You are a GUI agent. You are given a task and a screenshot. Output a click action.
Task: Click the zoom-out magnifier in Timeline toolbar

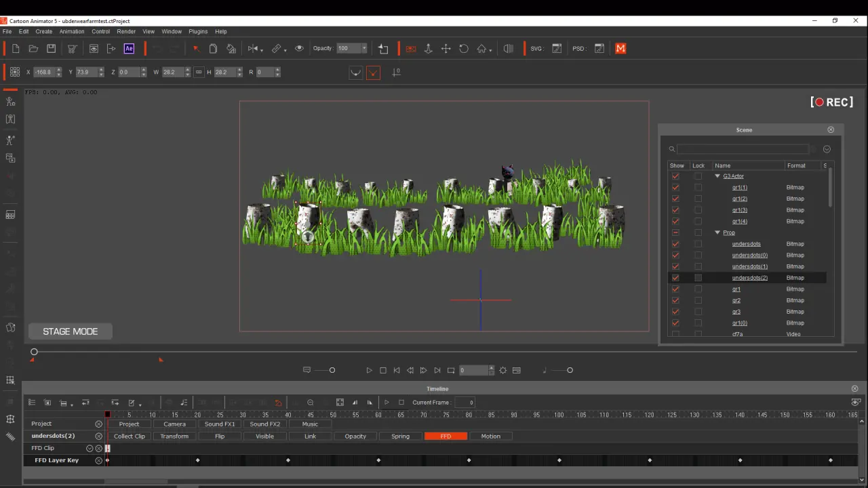click(x=311, y=403)
